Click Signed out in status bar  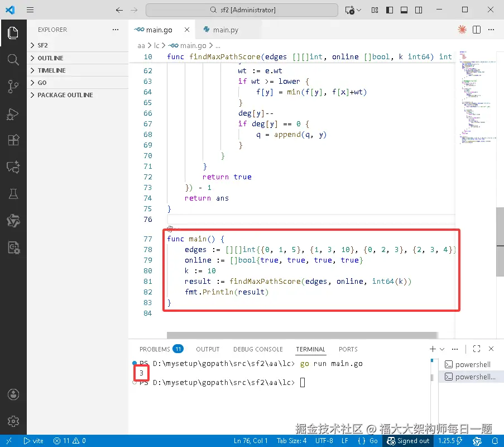408,440
